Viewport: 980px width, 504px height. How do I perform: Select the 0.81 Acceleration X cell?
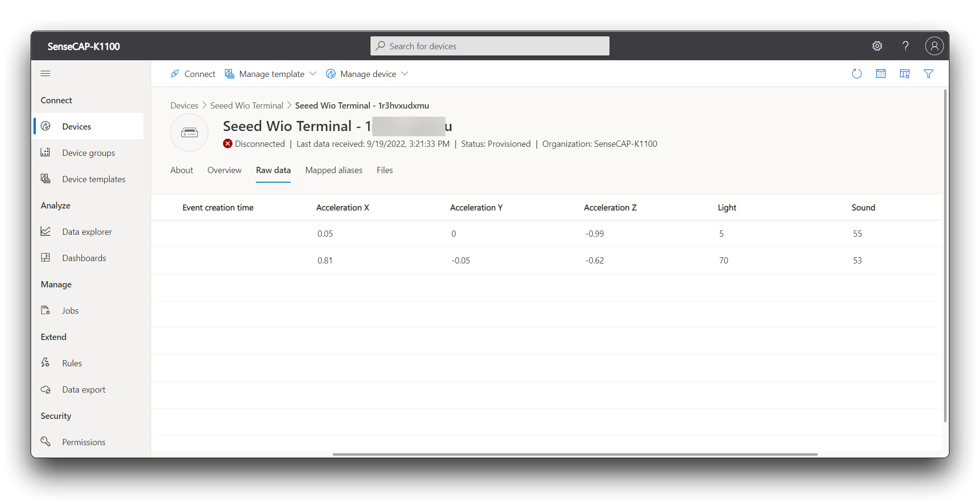point(325,261)
